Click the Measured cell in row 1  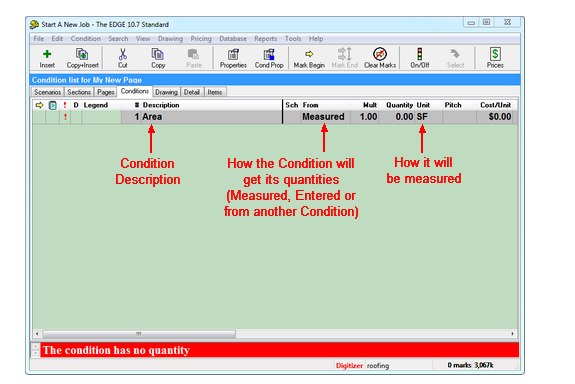point(325,117)
